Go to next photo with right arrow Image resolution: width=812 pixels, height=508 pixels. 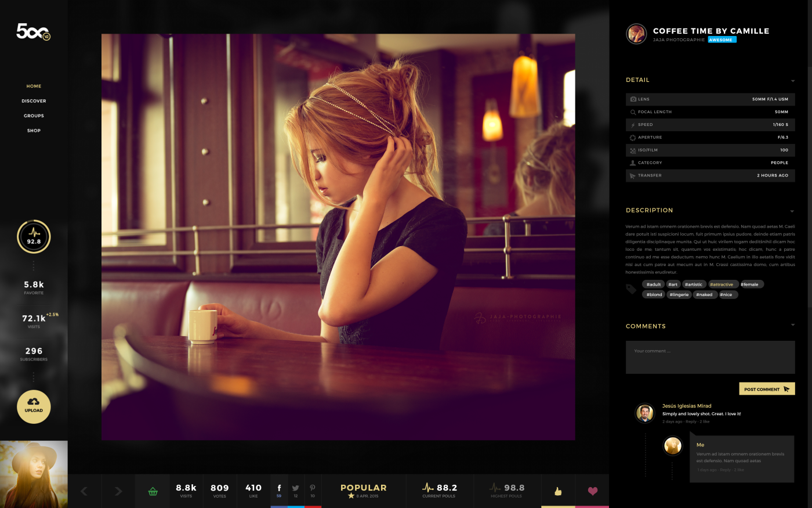coord(118,491)
